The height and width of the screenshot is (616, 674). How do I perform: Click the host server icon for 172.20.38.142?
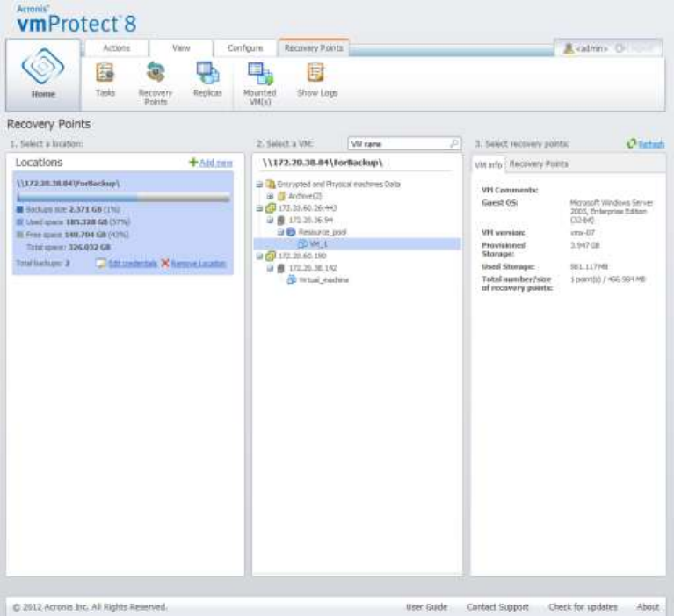[x=280, y=268]
